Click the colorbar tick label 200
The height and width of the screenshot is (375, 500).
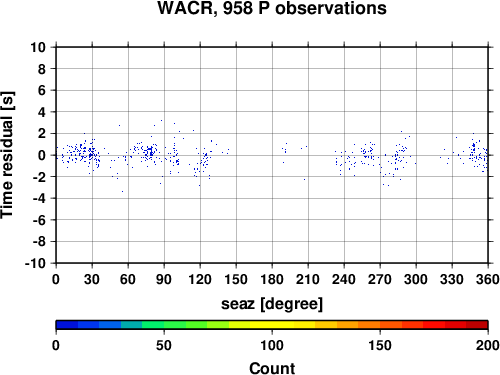click(x=488, y=345)
